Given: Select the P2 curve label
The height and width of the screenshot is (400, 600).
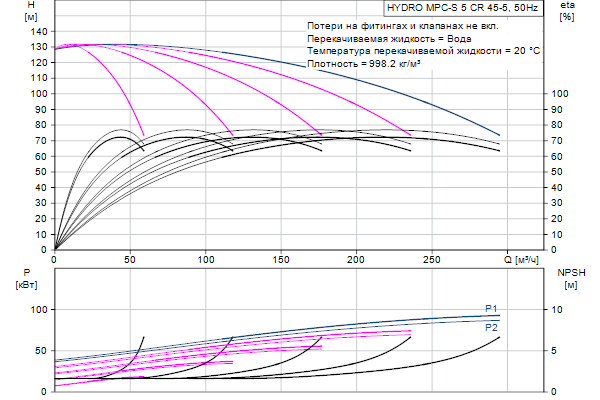Looking at the screenshot, I should [491, 327].
